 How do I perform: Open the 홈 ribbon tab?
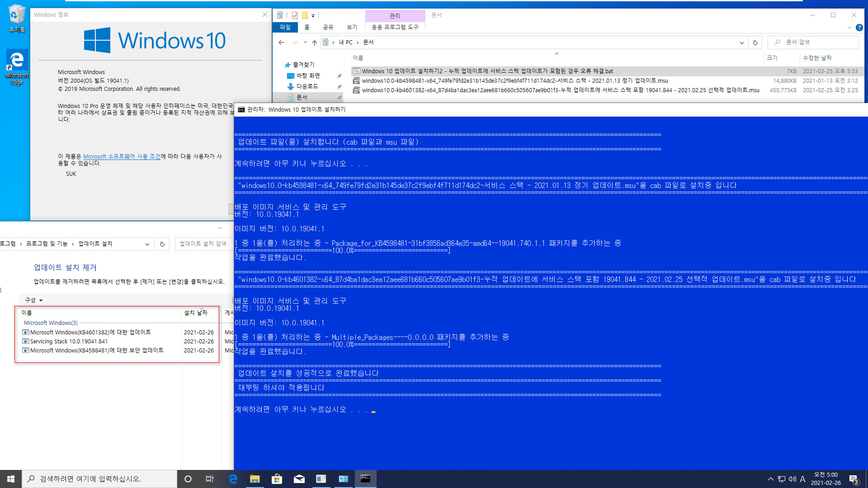[307, 28]
